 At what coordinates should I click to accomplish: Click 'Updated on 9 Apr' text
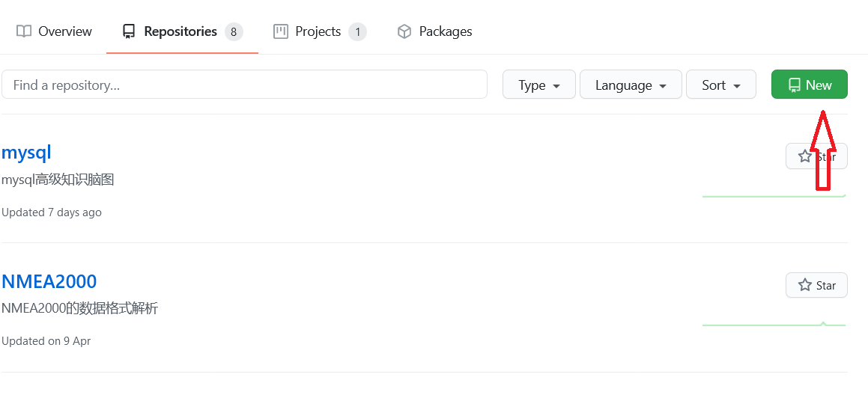pyautogui.click(x=46, y=341)
